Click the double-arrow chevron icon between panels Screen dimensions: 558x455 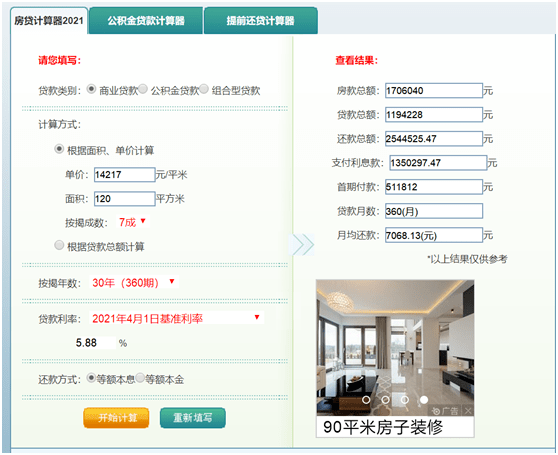point(301,244)
